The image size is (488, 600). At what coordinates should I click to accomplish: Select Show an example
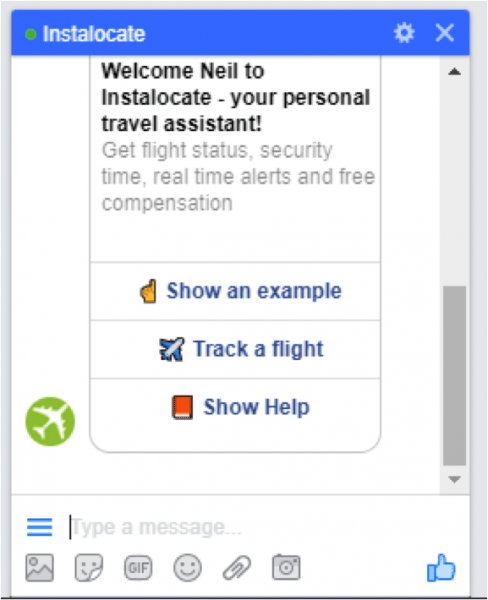click(235, 291)
